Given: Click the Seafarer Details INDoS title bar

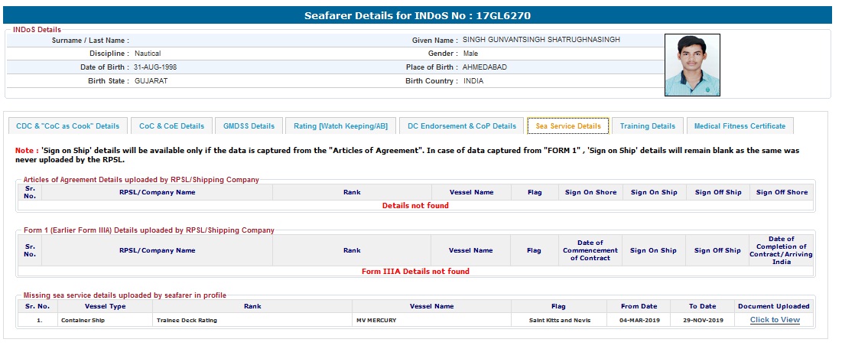Looking at the screenshot, I should 417,15.
